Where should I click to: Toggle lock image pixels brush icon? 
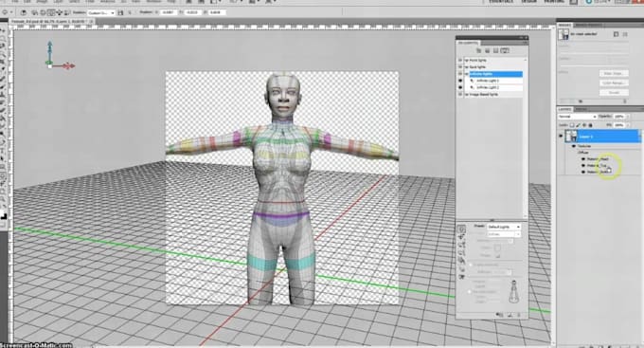(x=578, y=125)
